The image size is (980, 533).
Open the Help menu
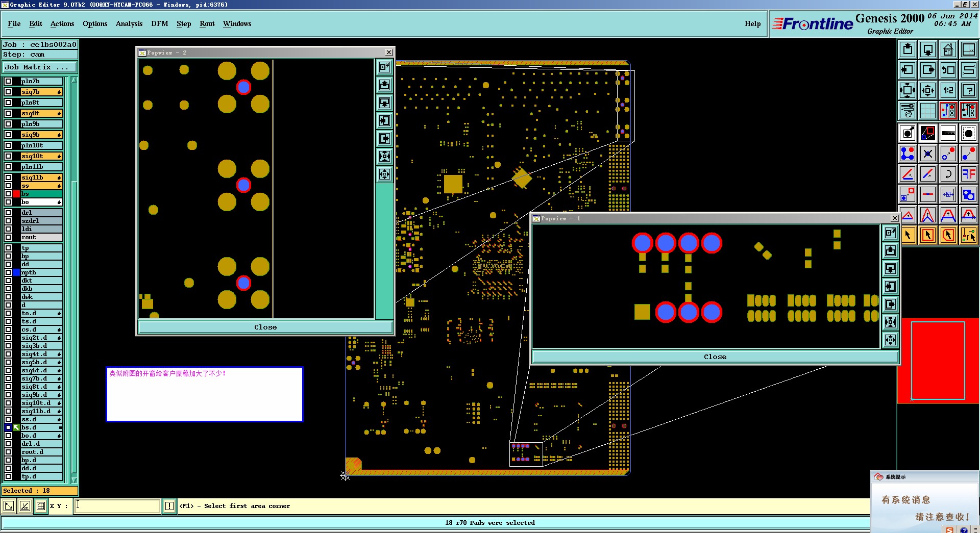pos(752,23)
